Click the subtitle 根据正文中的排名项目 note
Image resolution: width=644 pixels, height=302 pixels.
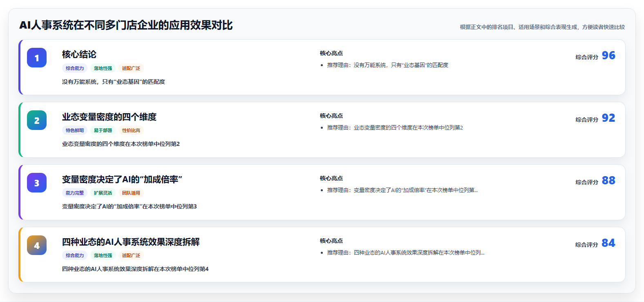click(x=542, y=27)
